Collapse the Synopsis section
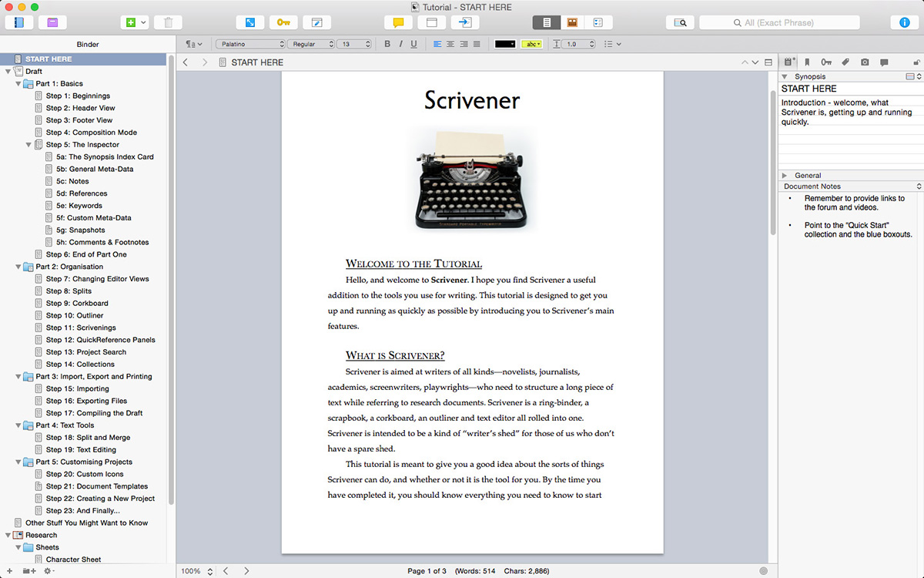 (x=785, y=77)
